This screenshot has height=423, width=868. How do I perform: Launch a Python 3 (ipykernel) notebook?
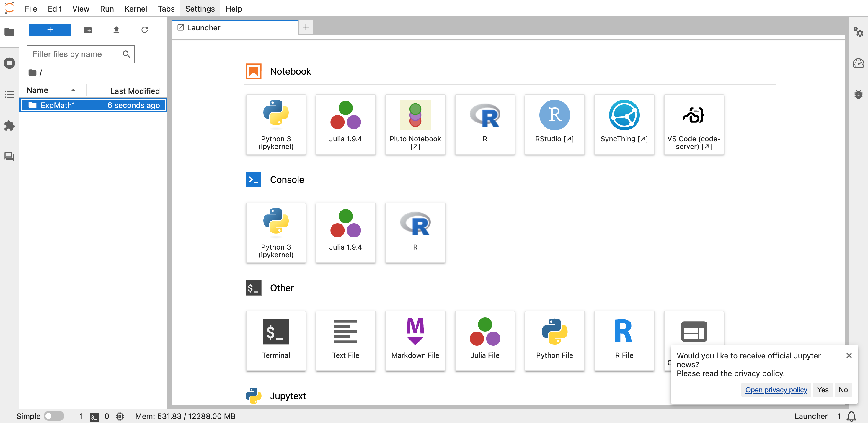276,124
